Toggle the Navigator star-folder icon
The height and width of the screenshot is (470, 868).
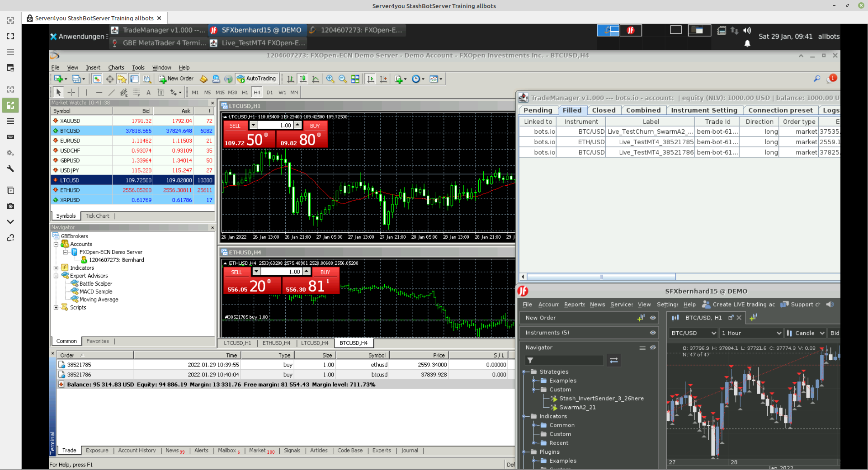[x=122, y=79]
